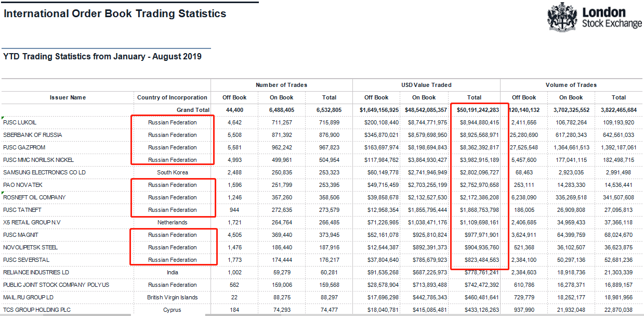This screenshot has width=644, height=316.
Task: Click the London Stock Exchange crest logo
Action: (x=562, y=16)
